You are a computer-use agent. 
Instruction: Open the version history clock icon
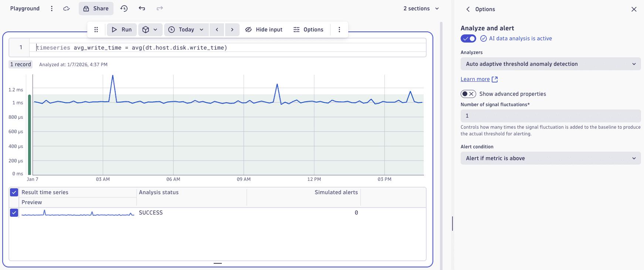(x=124, y=9)
